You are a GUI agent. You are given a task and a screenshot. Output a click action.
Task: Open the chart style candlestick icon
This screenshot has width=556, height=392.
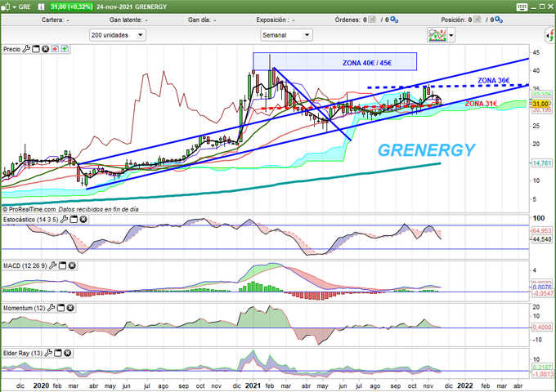[6, 7]
